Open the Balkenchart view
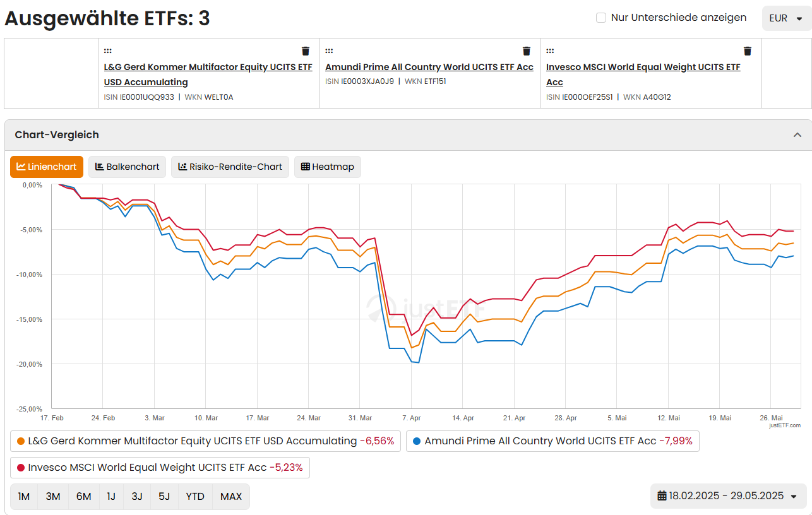812x515 pixels. pyautogui.click(x=127, y=167)
